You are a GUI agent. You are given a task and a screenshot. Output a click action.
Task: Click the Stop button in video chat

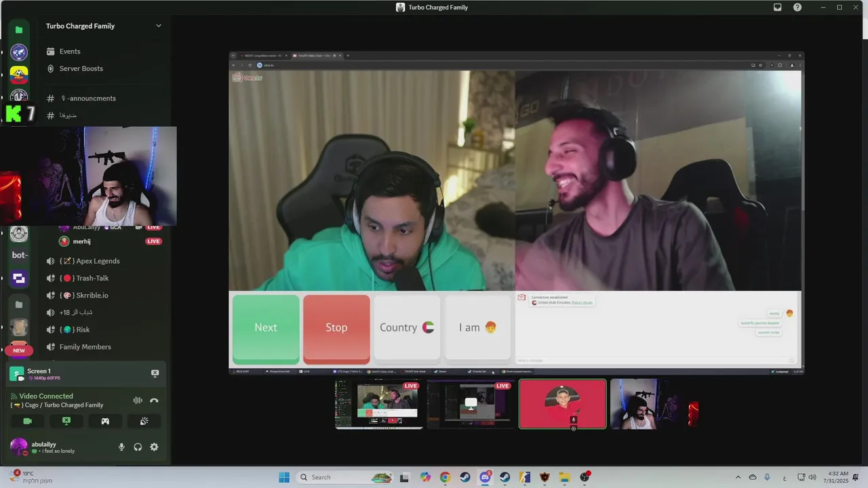pos(336,328)
